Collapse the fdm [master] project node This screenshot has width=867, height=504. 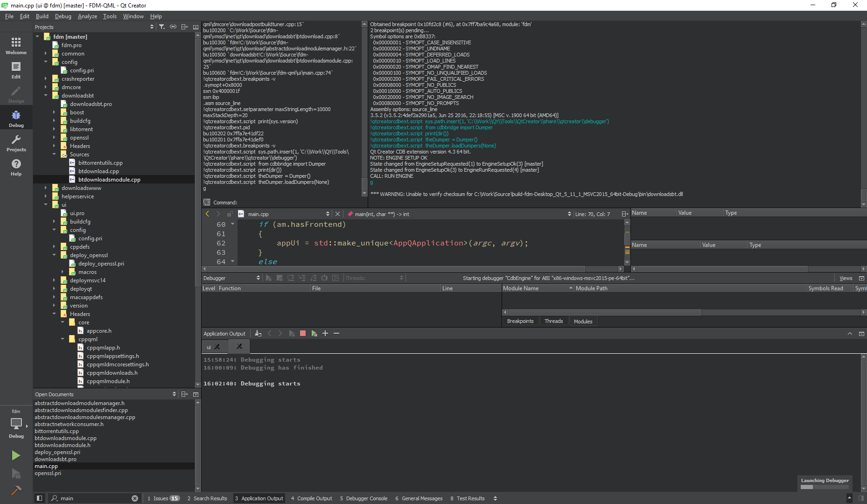[38, 36]
